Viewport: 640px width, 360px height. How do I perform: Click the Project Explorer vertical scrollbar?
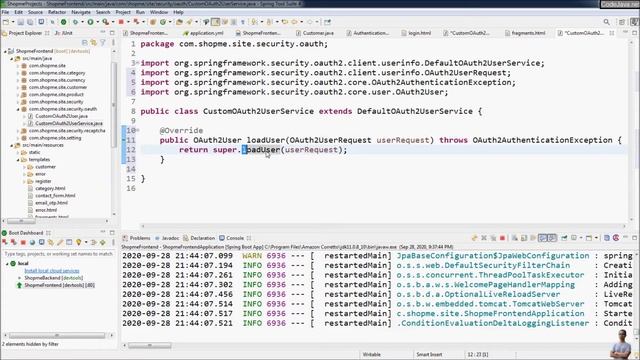[x=114, y=106]
